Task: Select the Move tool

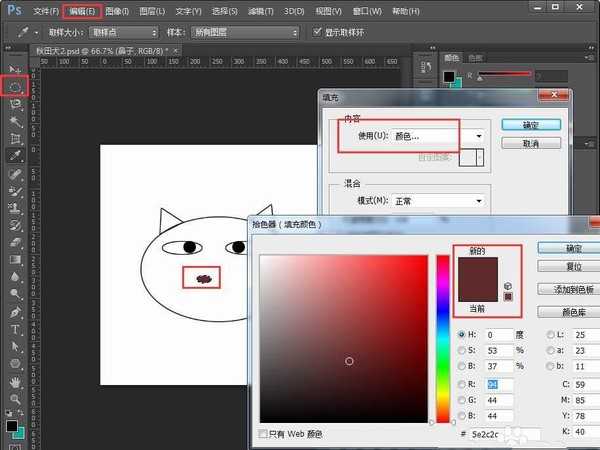Action: [x=16, y=68]
